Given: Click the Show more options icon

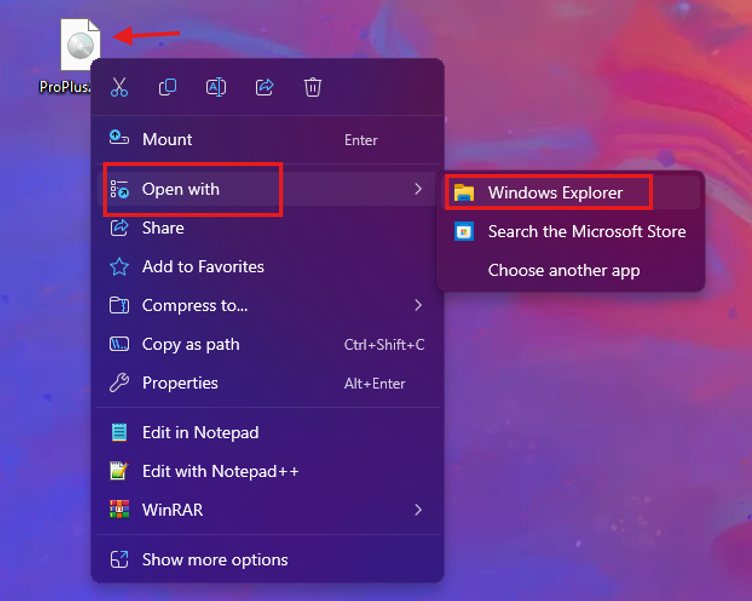Looking at the screenshot, I should click(x=119, y=560).
